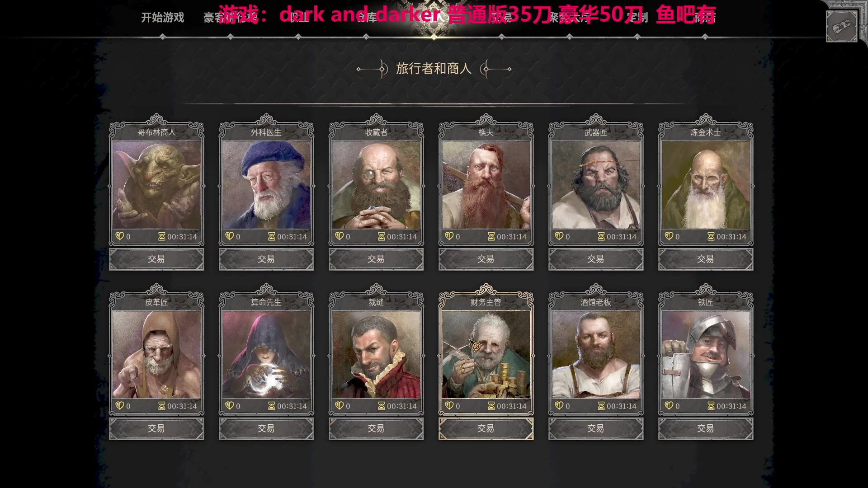Click 交易 under the Surgeon (外科医生)
Viewport: 868px width, 488px height.
266,259
